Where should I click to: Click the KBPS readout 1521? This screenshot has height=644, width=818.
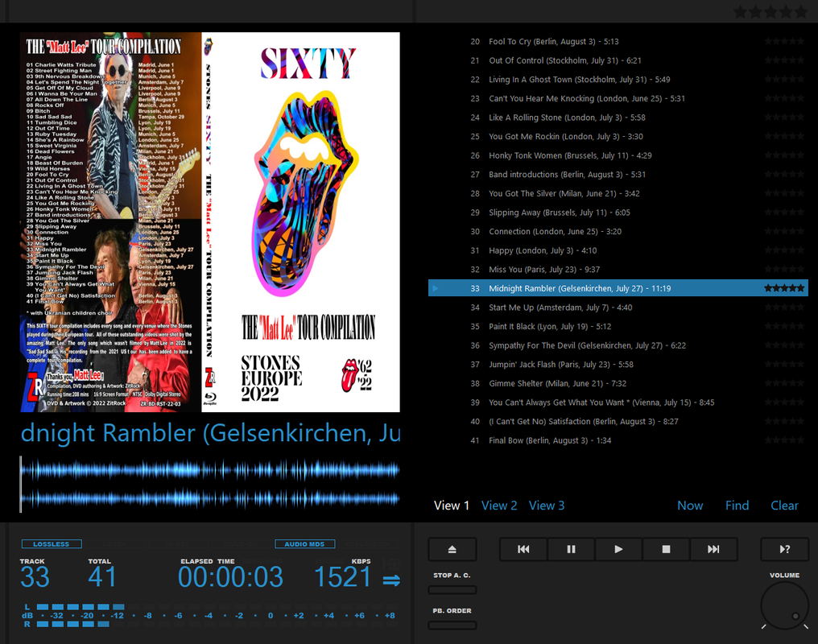[342, 577]
